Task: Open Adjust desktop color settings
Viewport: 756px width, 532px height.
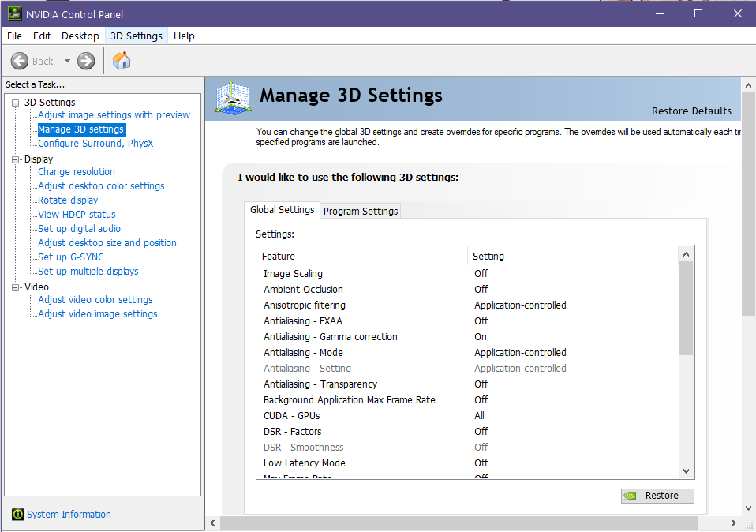Action: [101, 185]
